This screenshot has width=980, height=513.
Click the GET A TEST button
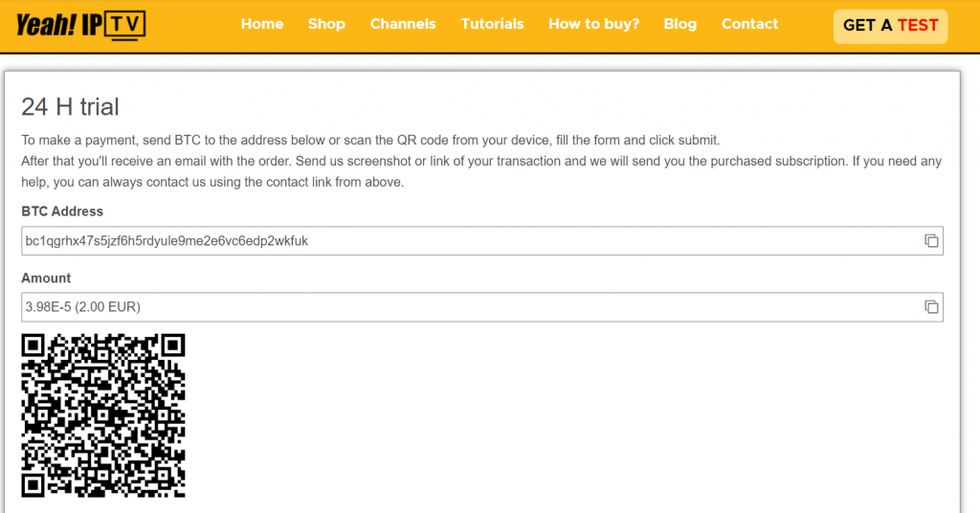[891, 26]
